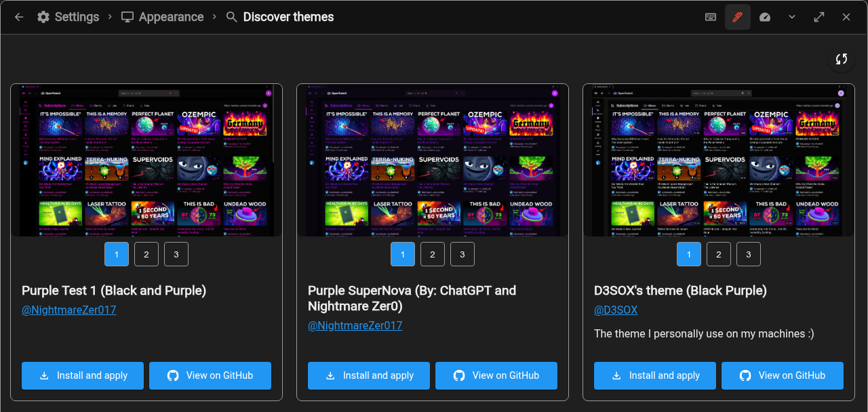The width and height of the screenshot is (868, 412).
Task: Open @NightmareZer017 link under Purple SuperNova
Action: click(x=355, y=325)
